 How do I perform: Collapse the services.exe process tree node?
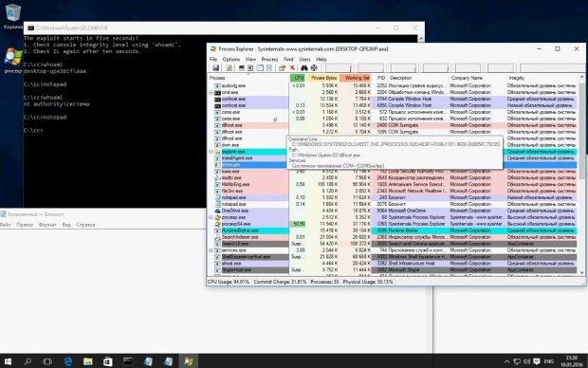coord(211,250)
